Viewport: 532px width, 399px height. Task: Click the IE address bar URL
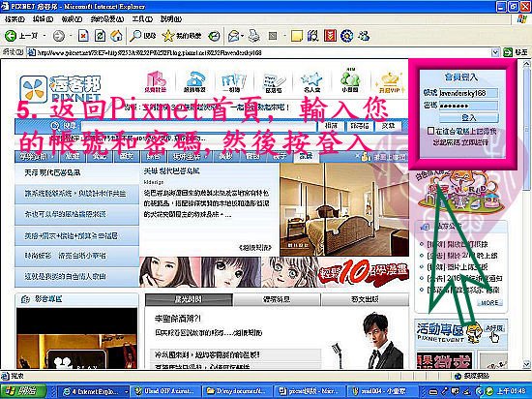coord(259,52)
